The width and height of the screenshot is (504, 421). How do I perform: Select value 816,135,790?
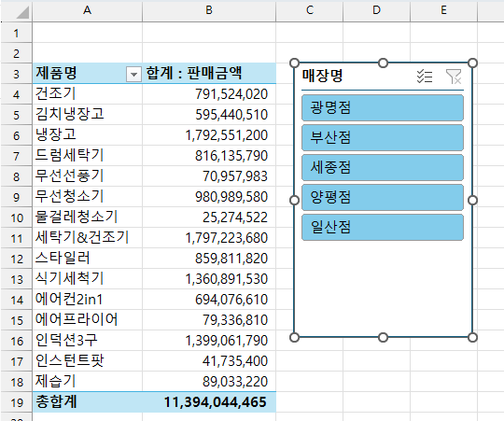point(209,156)
